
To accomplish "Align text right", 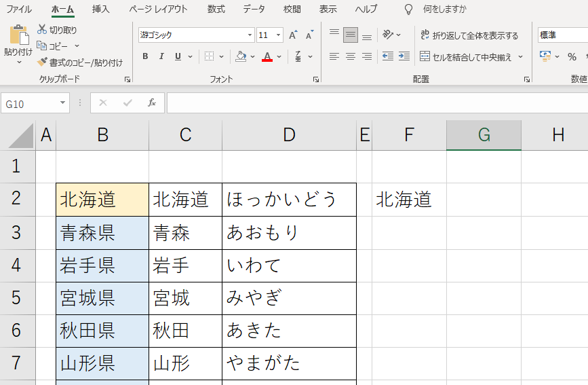I will pos(367,56).
